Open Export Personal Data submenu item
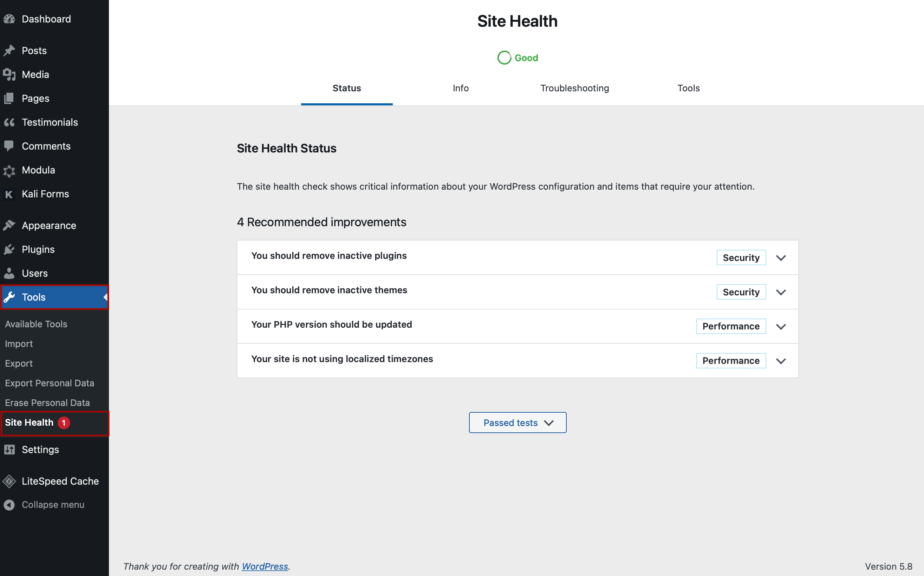This screenshot has width=924, height=576. point(50,383)
